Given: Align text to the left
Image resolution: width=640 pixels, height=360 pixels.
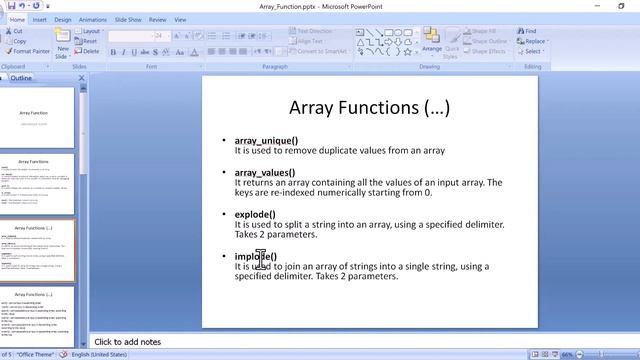Looking at the screenshot, I should [x=211, y=51].
